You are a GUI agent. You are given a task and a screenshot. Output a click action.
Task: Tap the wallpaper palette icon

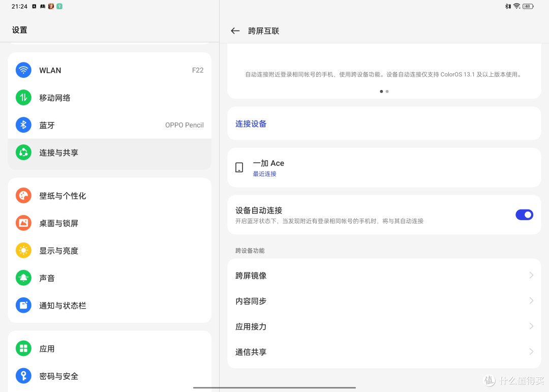[x=23, y=195]
